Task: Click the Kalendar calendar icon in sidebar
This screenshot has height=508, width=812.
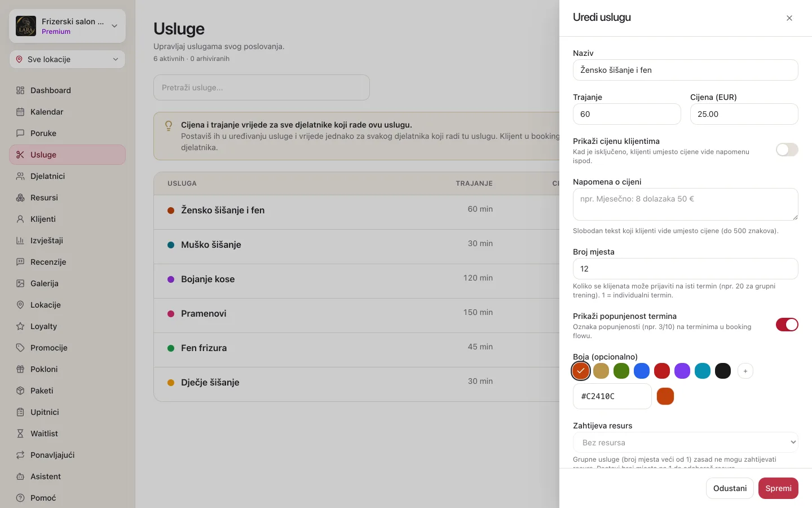Action: (x=20, y=112)
